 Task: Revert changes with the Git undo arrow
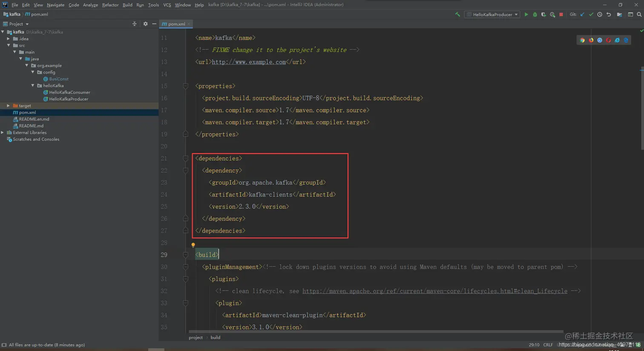click(x=609, y=14)
